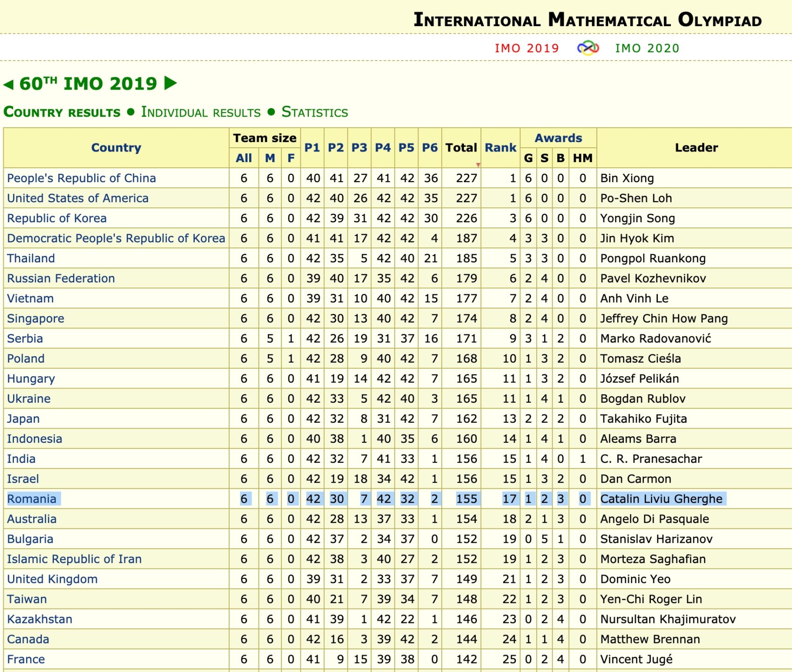Open United Kingdom link
This screenshot has height=672, width=792.
click(x=53, y=579)
